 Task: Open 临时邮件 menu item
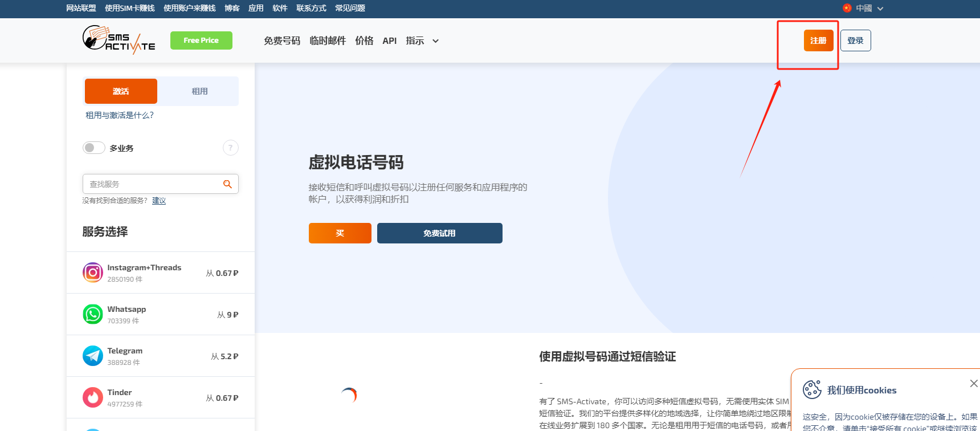tap(328, 40)
